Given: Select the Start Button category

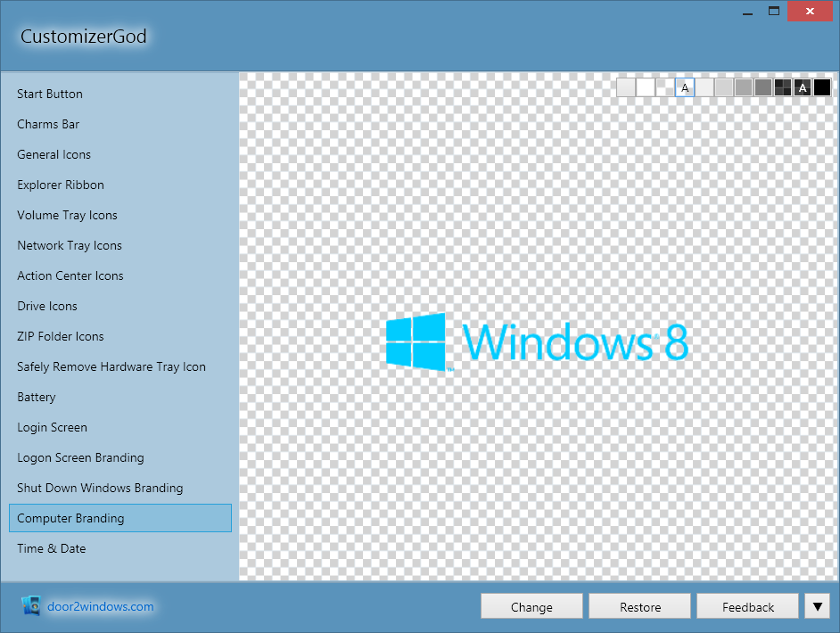Looking at the screenshot, I should pyautogui.click(x=49, y=94).
